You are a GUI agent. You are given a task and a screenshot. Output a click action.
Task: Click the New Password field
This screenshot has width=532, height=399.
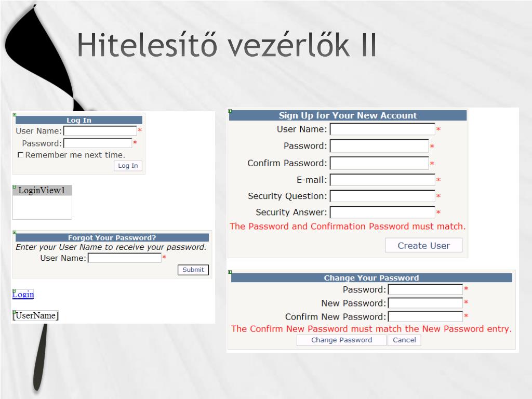coord(425,303)
